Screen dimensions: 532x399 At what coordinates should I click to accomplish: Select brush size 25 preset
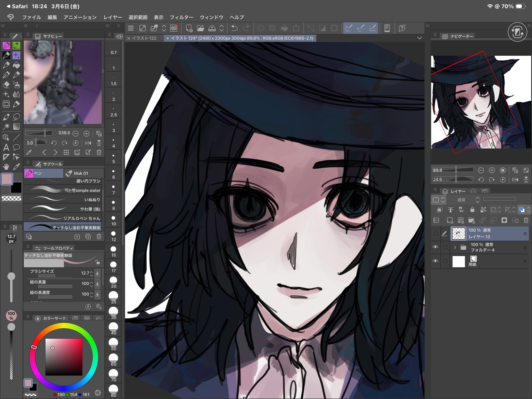114,298
